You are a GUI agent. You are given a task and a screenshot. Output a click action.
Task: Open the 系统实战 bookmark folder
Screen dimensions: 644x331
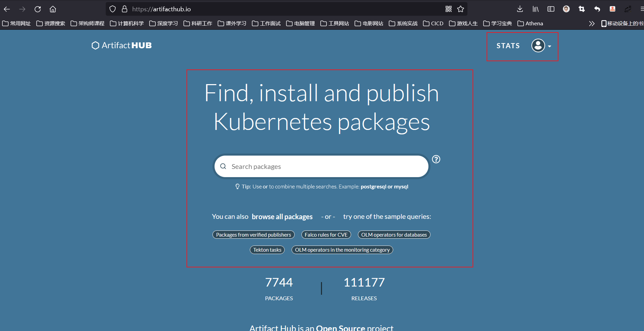403,24
